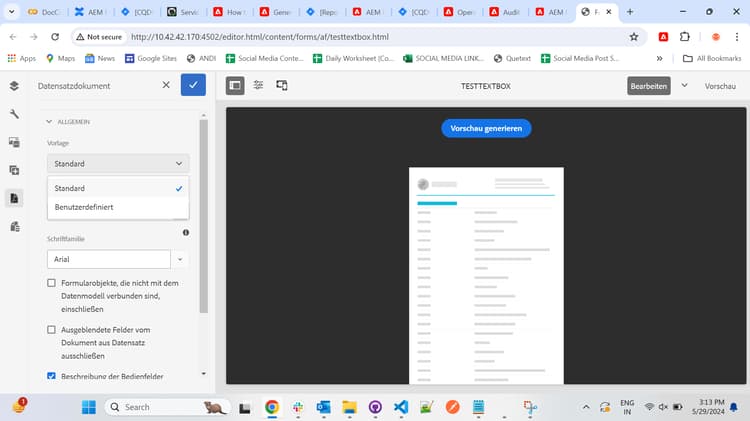Screen dimensions: 750x421
Task: Click the Arial font input field
Action: (109, 259)
